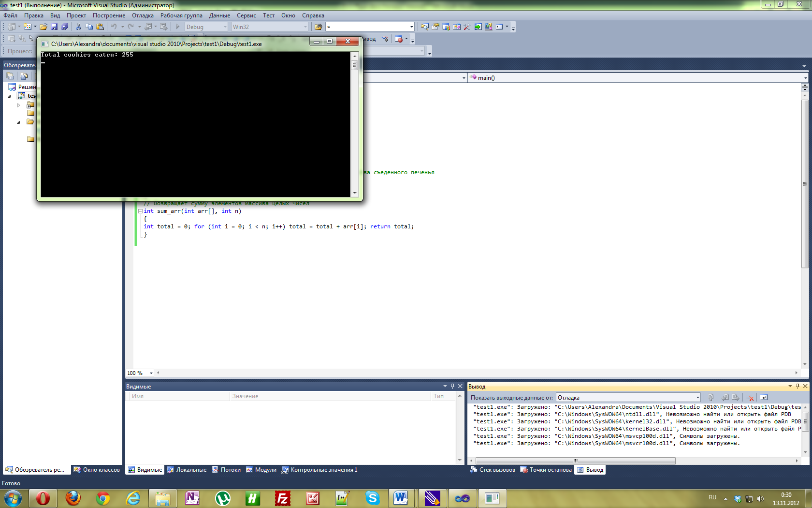Switch to the Локальные tab
The height and width of the screenshot is (508, 812).
click(x=187, y=470)
